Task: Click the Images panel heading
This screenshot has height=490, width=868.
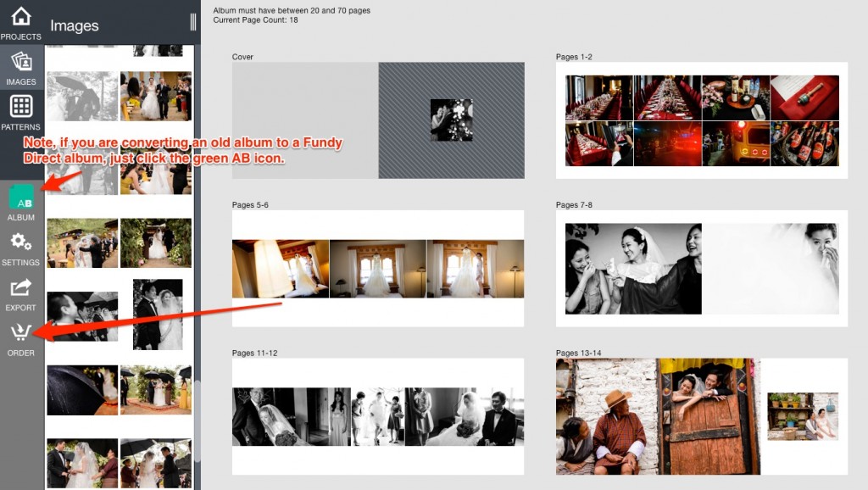Action: tap(75, 25)
